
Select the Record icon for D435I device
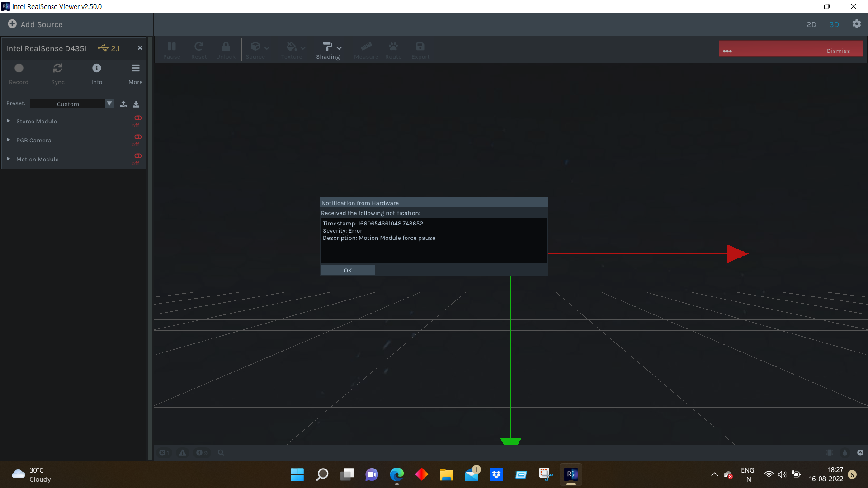tap(19, 68)
